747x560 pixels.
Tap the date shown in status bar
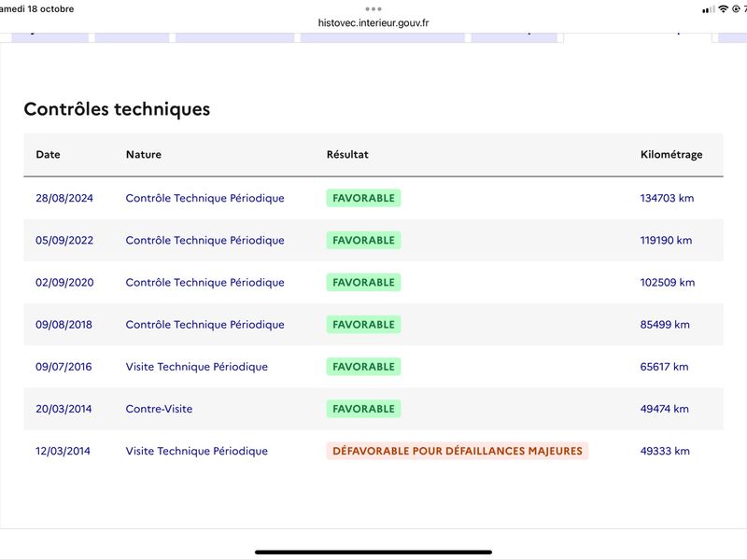pos(37,8)
